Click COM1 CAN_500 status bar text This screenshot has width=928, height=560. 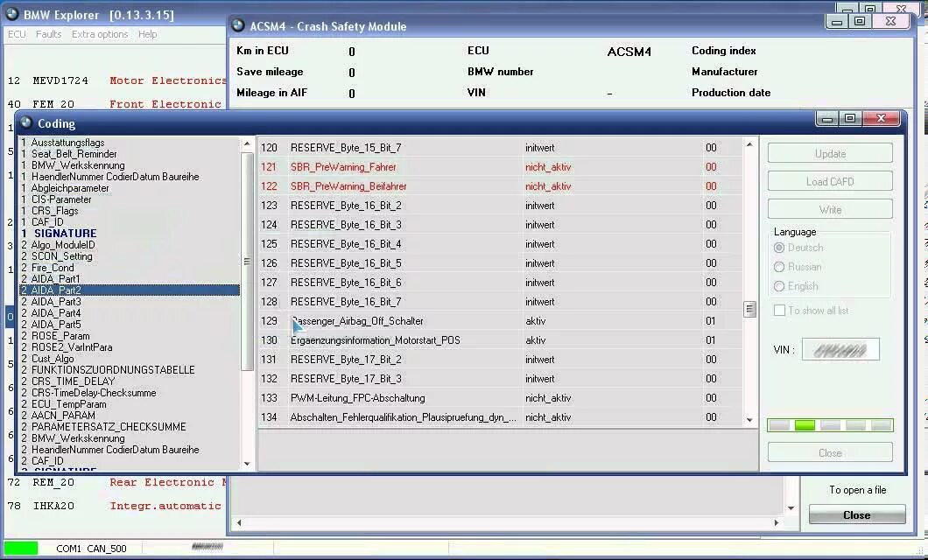(x=91, y=549)
